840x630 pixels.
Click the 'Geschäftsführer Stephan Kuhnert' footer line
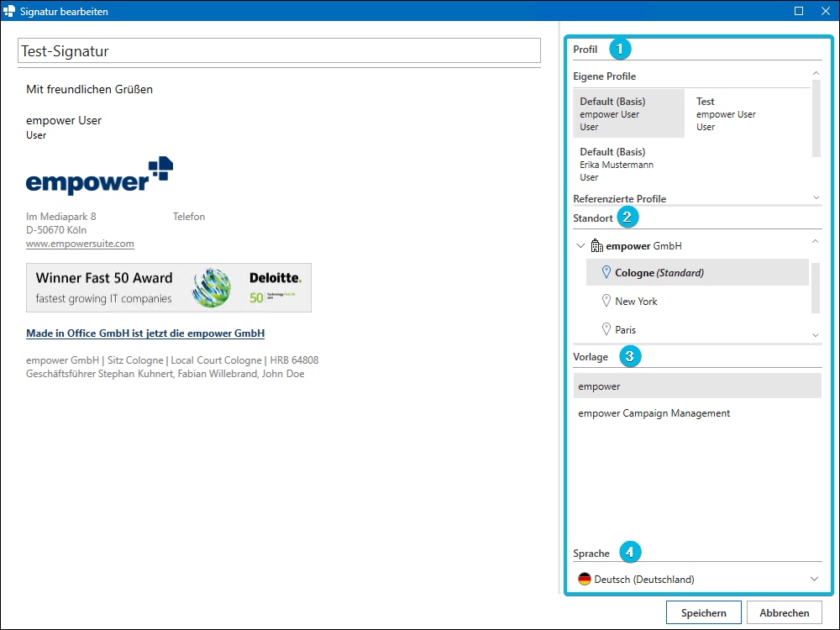(x=165, y=374)
